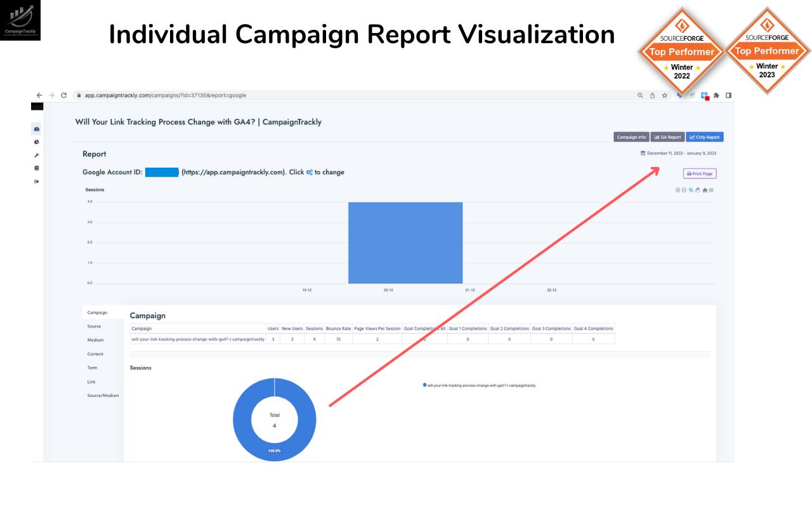Click the gear to change Google Account ID
Screen dimensions: 812x508
click(309, 172)
